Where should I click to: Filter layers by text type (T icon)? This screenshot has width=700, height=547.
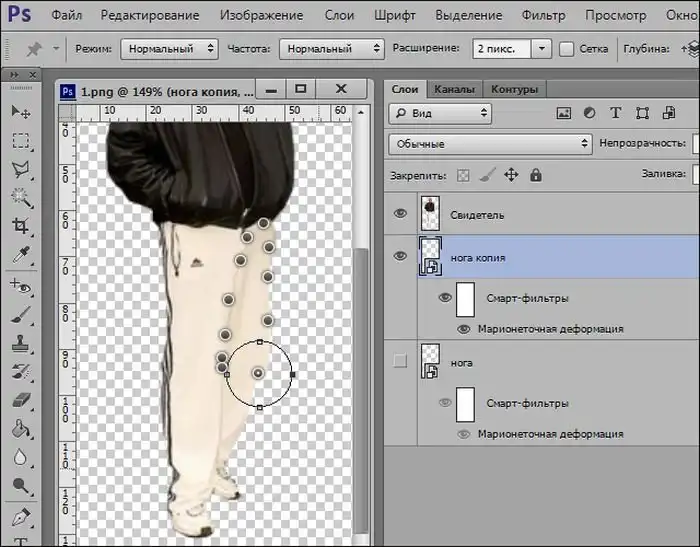(x=615, y=113)
